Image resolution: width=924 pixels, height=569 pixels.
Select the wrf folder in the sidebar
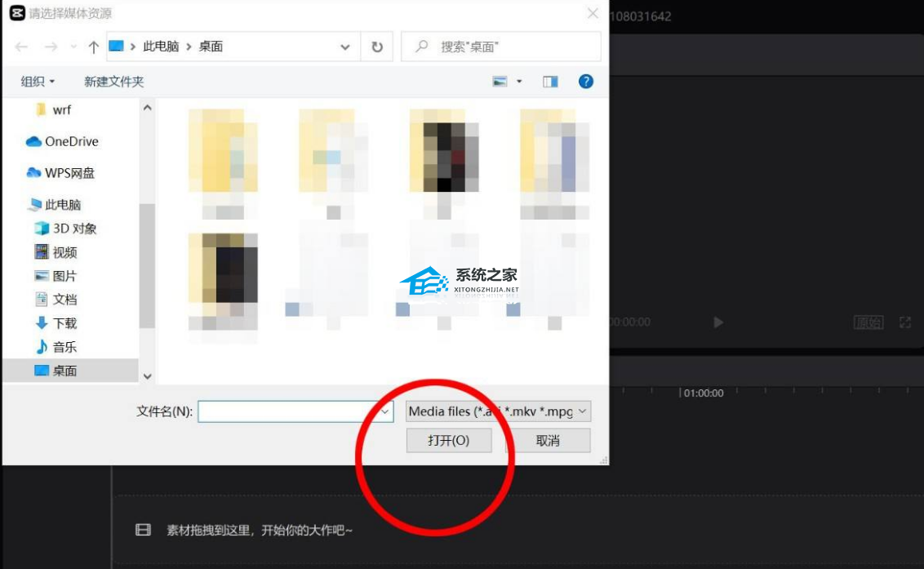coord(54,109)
